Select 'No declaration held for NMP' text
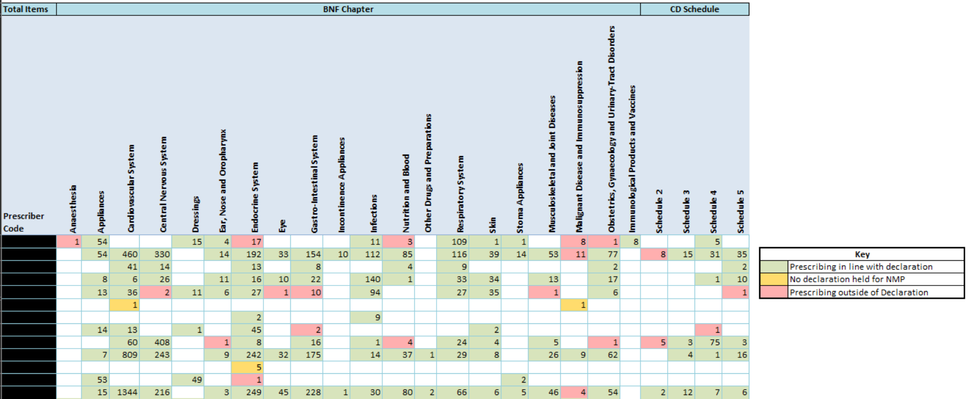 847,279
